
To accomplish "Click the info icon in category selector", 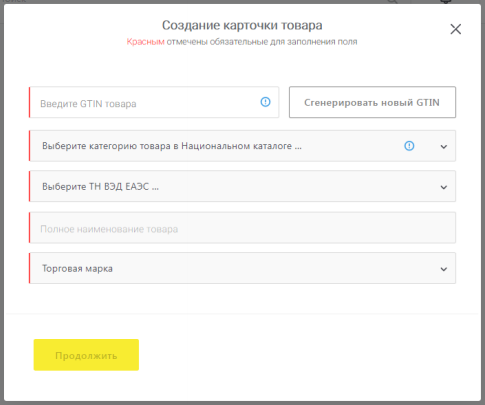I will click(x=409, y=146).
